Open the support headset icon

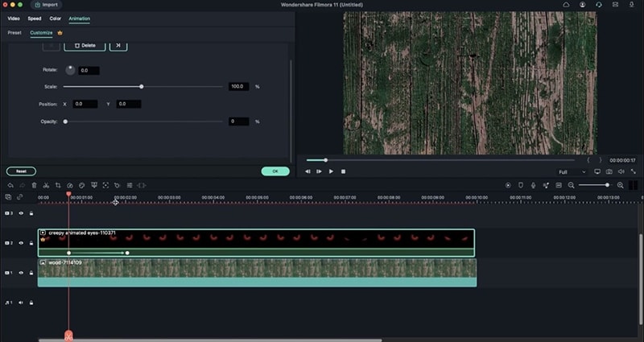point(599,5)
